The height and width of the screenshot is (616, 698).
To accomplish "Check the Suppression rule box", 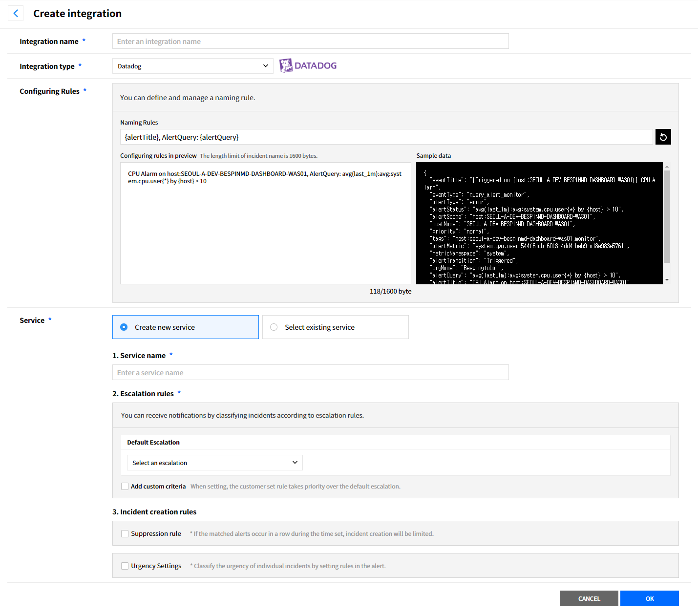I will pyautogui.click(x=125, y=533).
